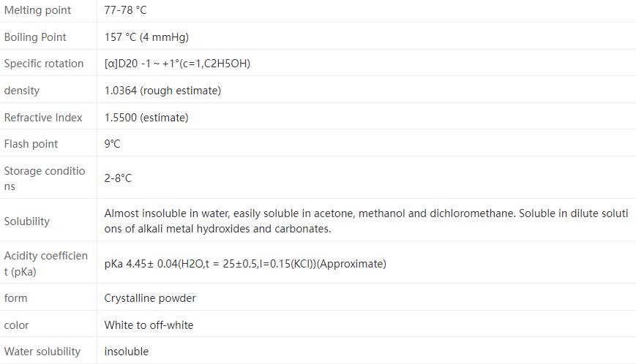This screenshot has height=364, width=636.
Task: Click the Specific rotation label
Action: click(x=44, y=64)
